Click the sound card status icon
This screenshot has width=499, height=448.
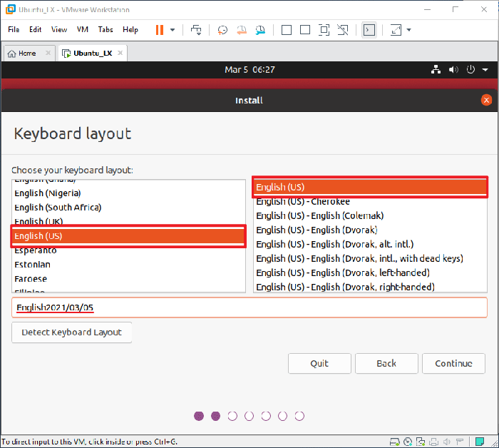[x=447, y=442]
